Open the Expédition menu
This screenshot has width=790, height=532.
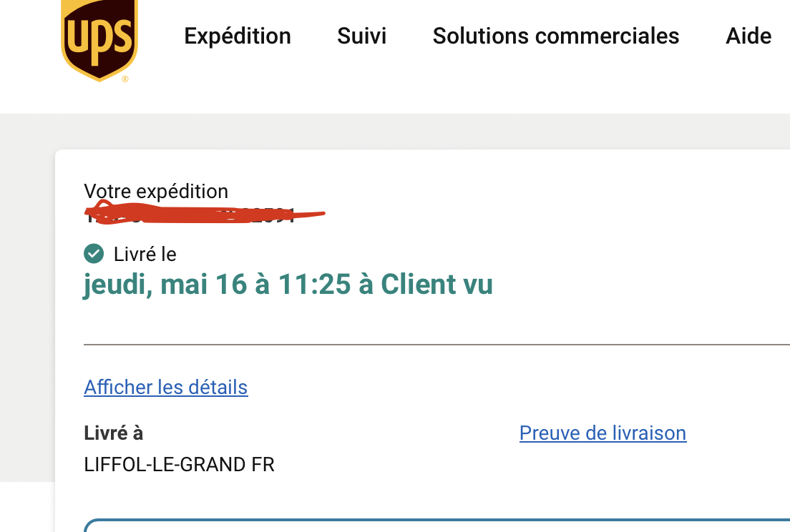click(x=238, y=36)
